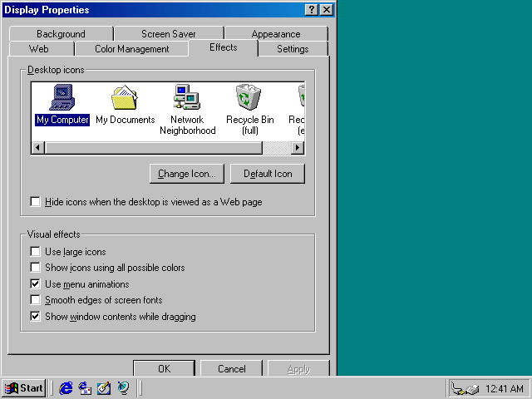Open Outlook Express from Quick Launch
The image size is (532, 399).
tap(85, 388)
